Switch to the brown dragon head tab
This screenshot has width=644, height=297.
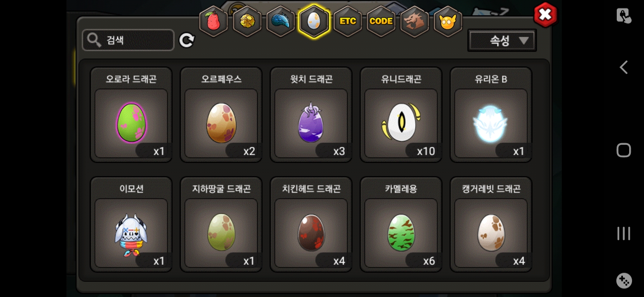tap(414, 21)
